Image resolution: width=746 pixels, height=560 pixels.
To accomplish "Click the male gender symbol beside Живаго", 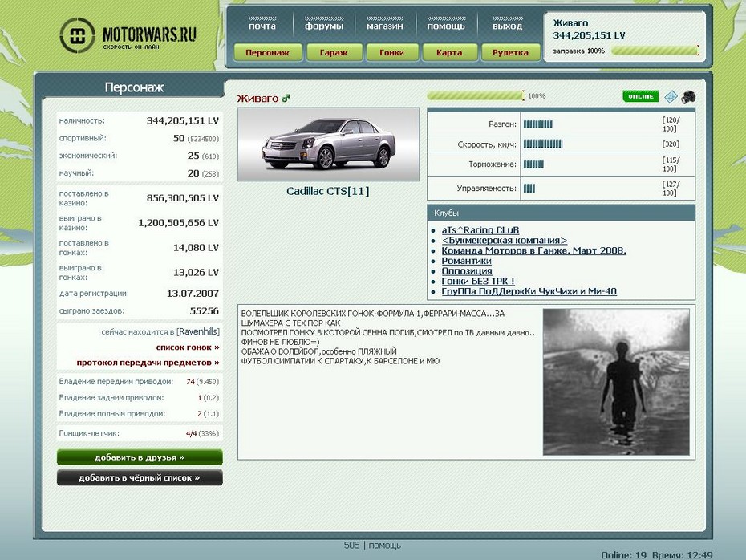I will pos(286,99).
